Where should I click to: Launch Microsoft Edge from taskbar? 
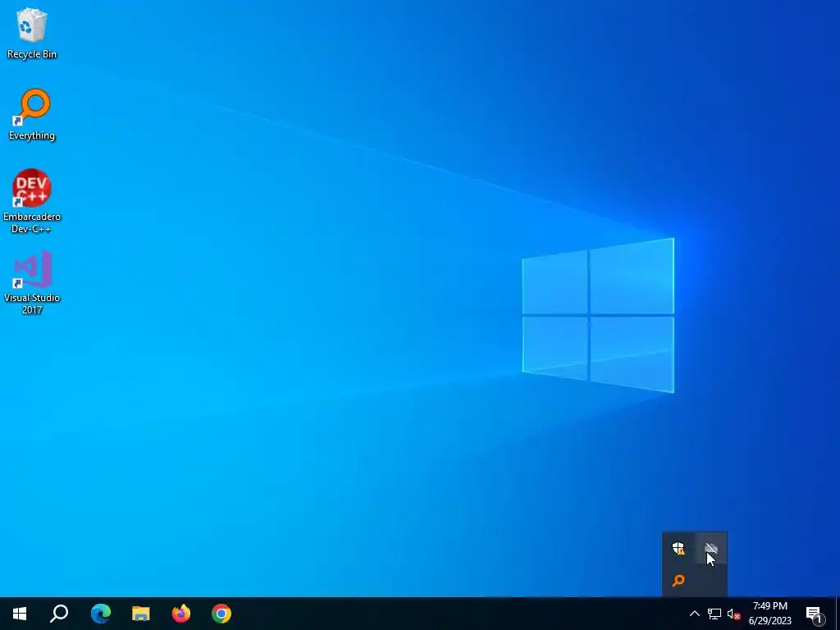pyautogui.click(x=101, y=614)
